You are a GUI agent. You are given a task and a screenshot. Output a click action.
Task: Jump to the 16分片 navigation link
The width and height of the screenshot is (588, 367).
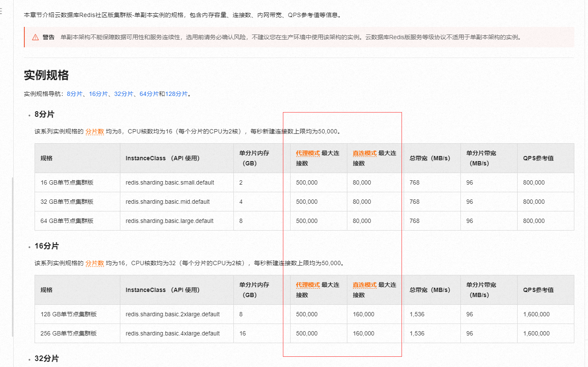coord(99,94)
